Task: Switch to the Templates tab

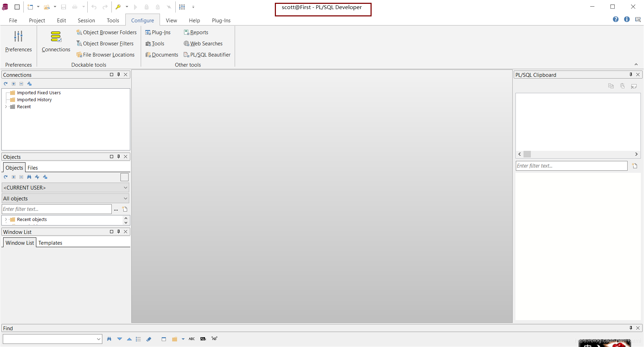Action: tap(50, 243)
